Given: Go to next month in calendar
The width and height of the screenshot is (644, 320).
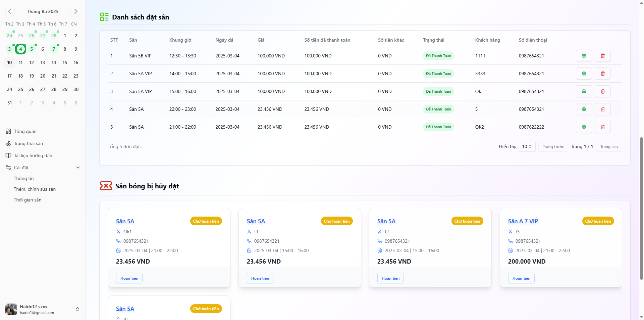Looking at the screenshot, I should (x=75, y=11).
